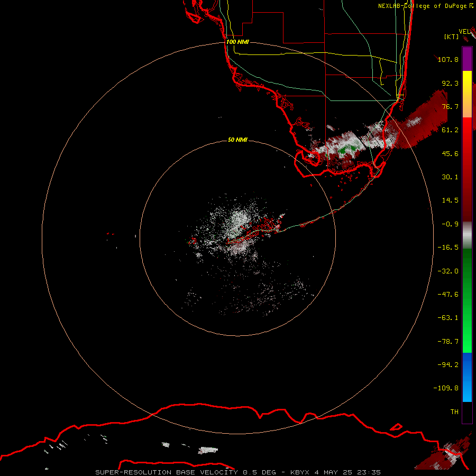Select the -63.1 velocity scale value
476x476 pixels.
pos(448,318)
